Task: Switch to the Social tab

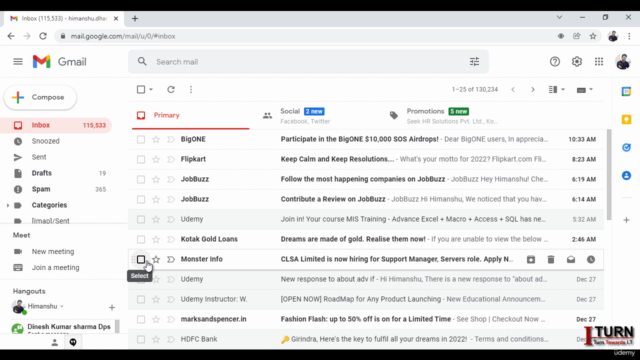Action: [317, 116]
